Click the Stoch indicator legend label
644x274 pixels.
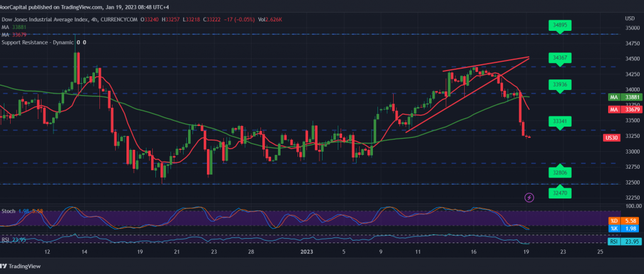[9, 211]
